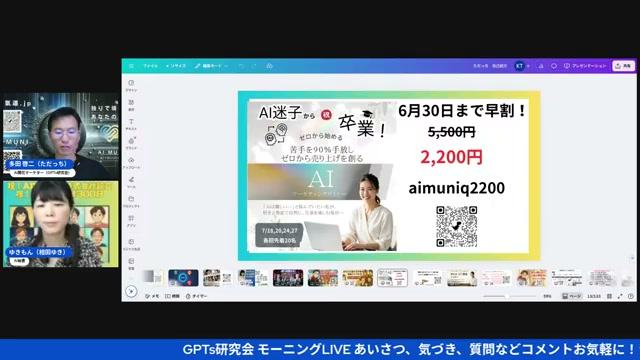Toggle the ページ thumbnails view button
The width and height of the screenshot is (640, 360).
[572, 296]
